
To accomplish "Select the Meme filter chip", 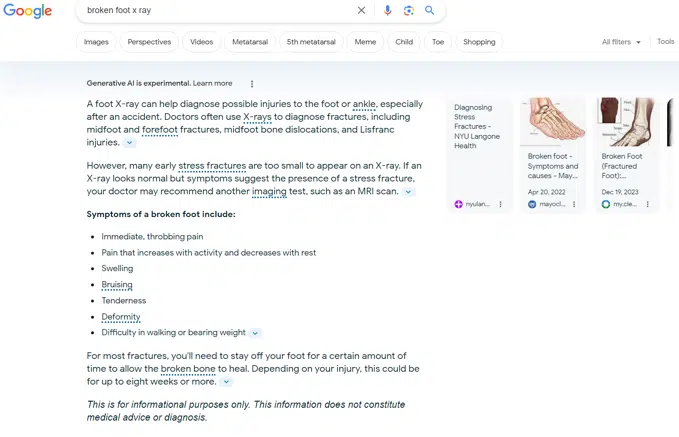I will [x=365, y=42].
